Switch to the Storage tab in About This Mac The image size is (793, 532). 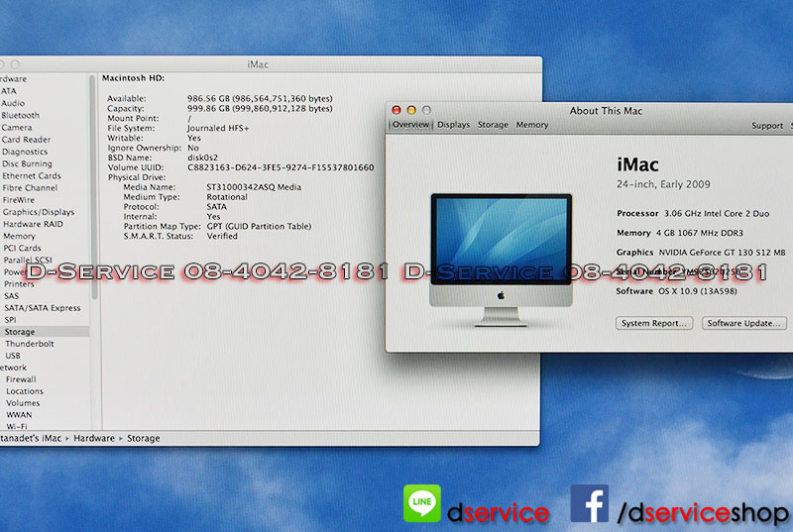[x=493, y=124]
